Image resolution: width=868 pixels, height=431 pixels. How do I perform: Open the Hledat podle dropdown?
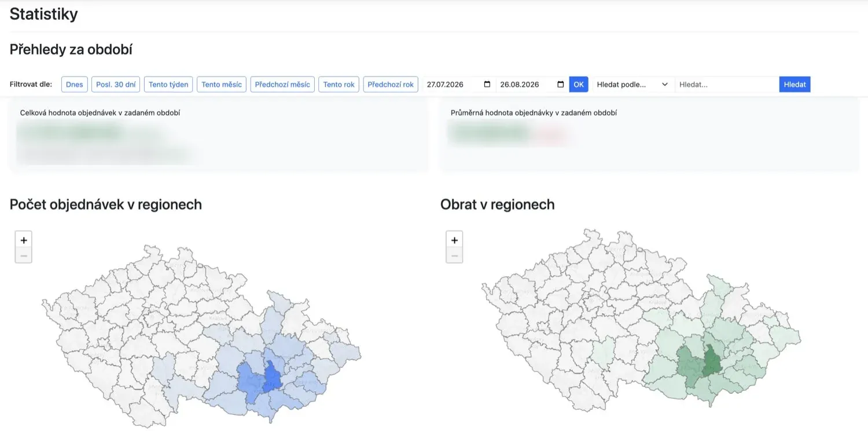pyautogui.click(x=633, y=85)
